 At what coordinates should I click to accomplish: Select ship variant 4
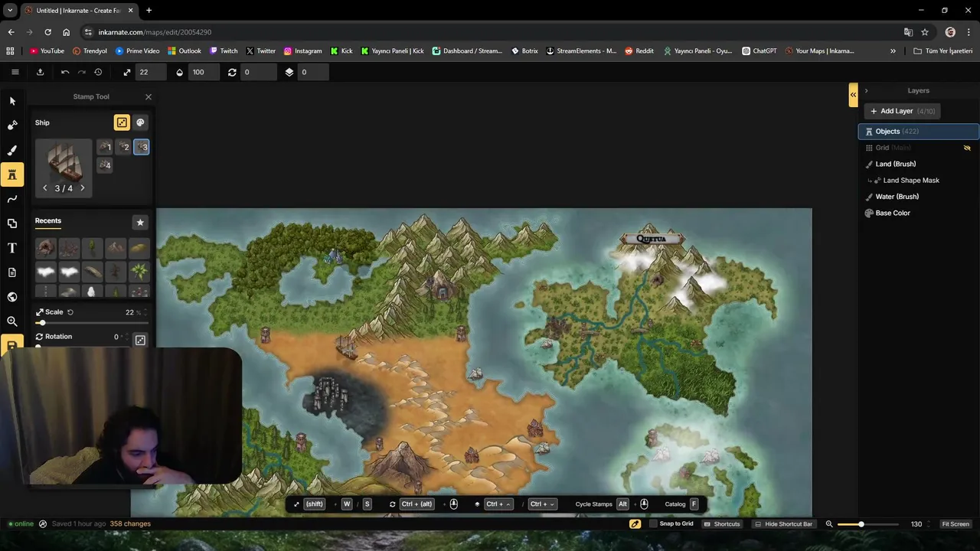(x=105, y=165)
